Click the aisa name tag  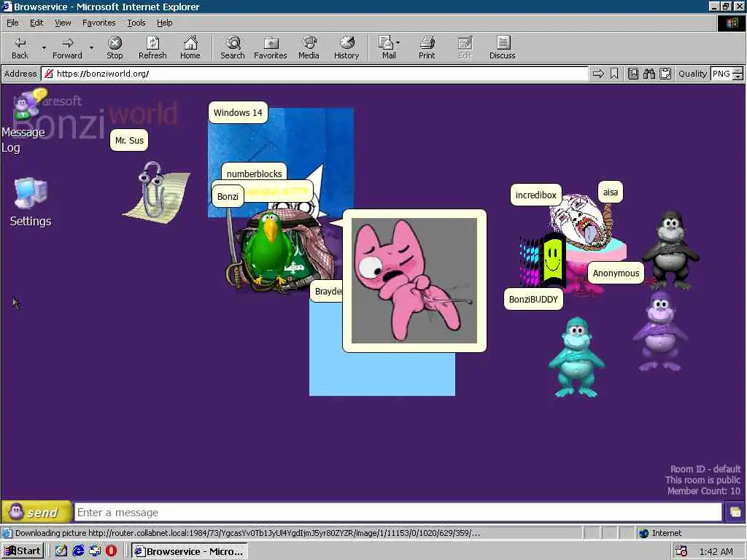[x=611, y=192]
